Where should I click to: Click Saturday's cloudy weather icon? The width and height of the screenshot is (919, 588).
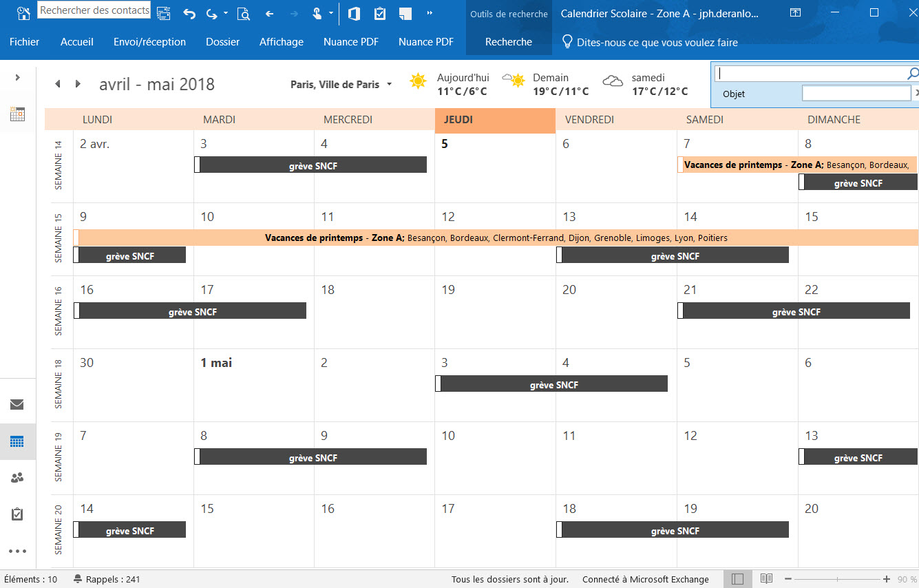click(x=613, y=81)
